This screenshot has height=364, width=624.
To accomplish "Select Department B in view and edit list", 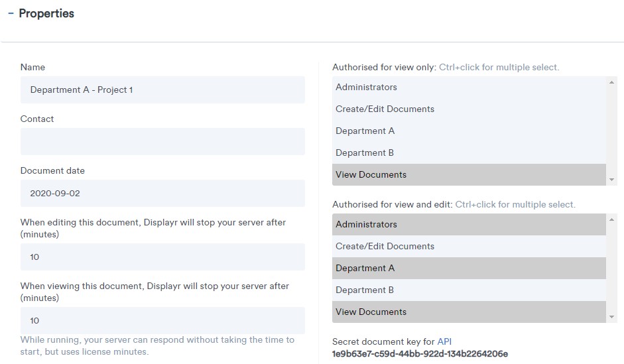I will 469,290.
